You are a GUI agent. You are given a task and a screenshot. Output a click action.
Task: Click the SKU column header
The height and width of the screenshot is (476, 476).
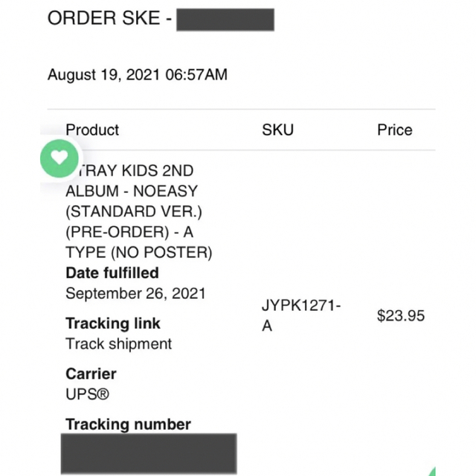click(x=277, y=130)
